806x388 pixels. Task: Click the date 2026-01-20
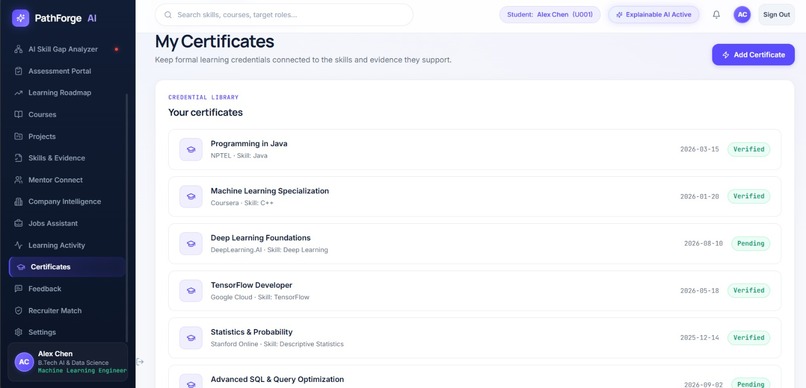tap(700, 196)
